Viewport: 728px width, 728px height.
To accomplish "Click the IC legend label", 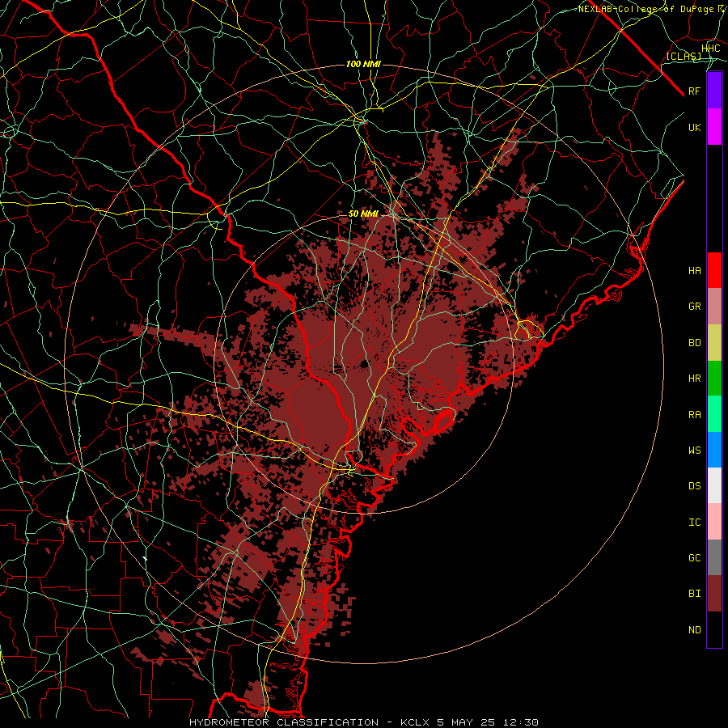I will 695,523.
